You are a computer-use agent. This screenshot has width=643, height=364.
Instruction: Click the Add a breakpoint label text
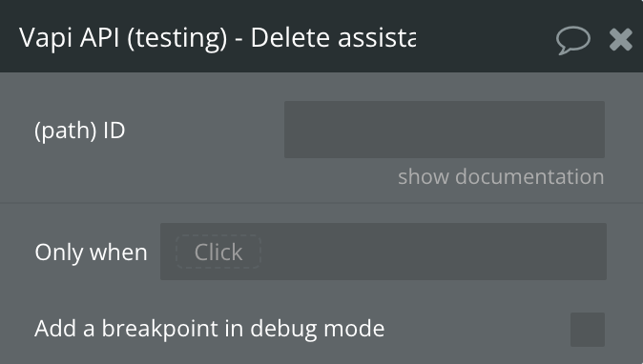(x=210, y=329)
